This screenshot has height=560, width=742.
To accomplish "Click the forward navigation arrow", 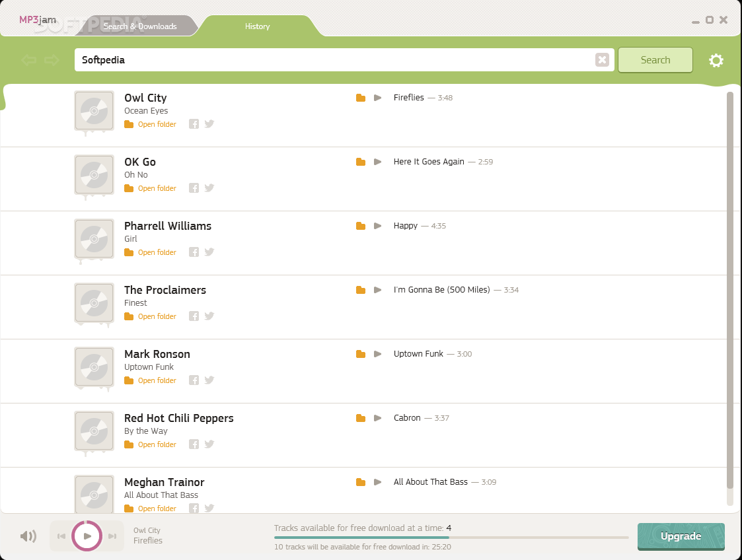I will (x=52, y=60).
